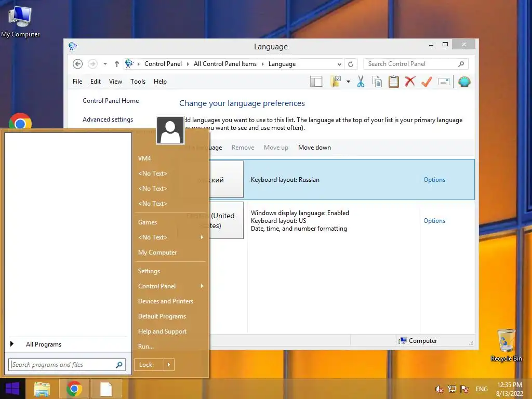Click the taskbar clock showing 12:35 PM

tap(509, 389)
